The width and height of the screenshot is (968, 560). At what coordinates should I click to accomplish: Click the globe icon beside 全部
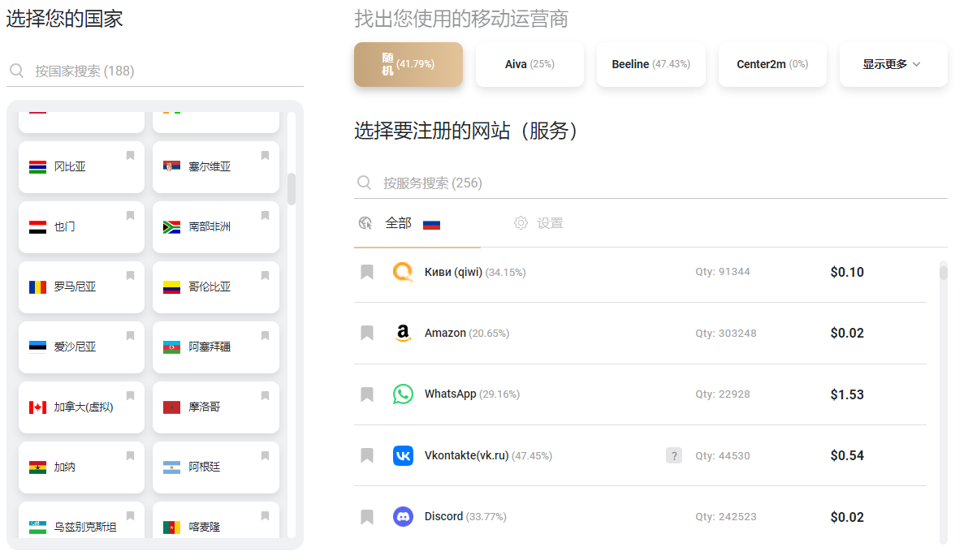tap(365, 223)
